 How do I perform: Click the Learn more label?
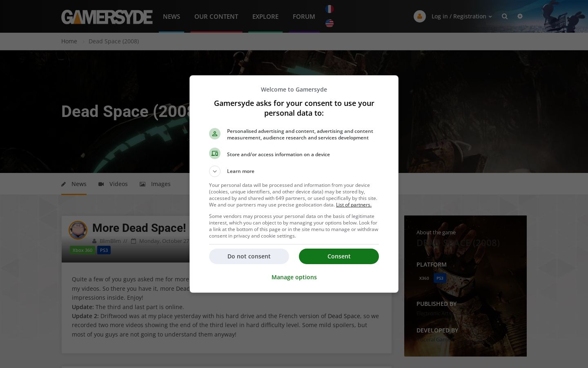pyautogui.click(x=241, y=171)
